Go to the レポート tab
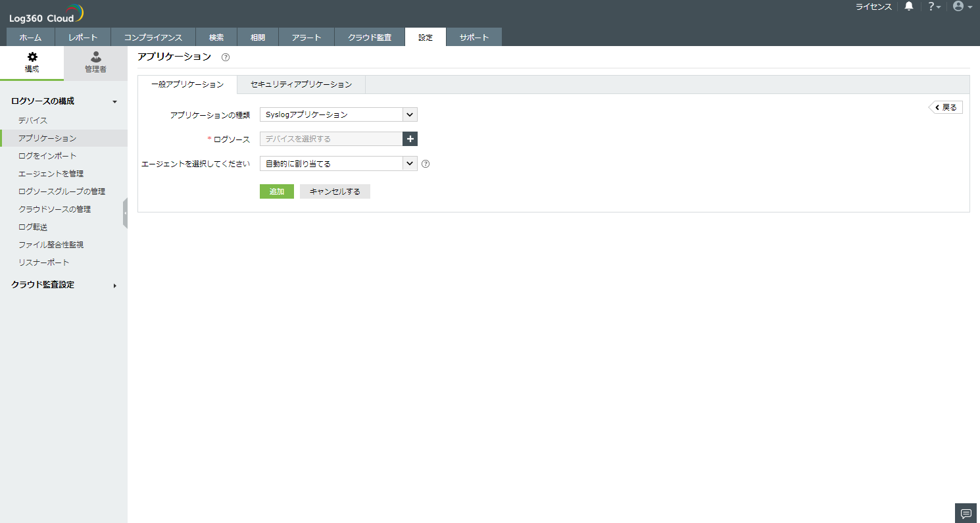 coord(83,37)
